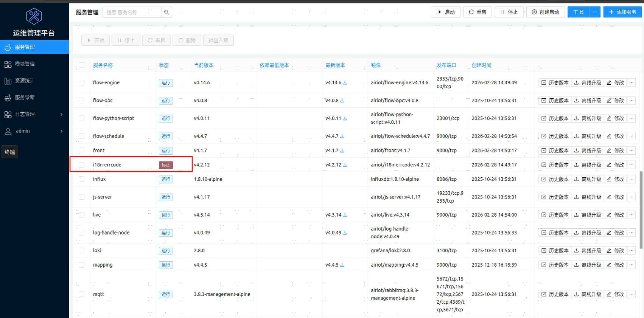Click the 添加服务 button

622,12
